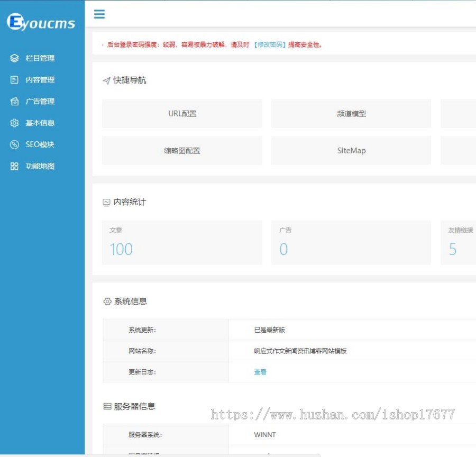
Task: Click the link icon beside SEO模块
Action: (x=14, y=144)
